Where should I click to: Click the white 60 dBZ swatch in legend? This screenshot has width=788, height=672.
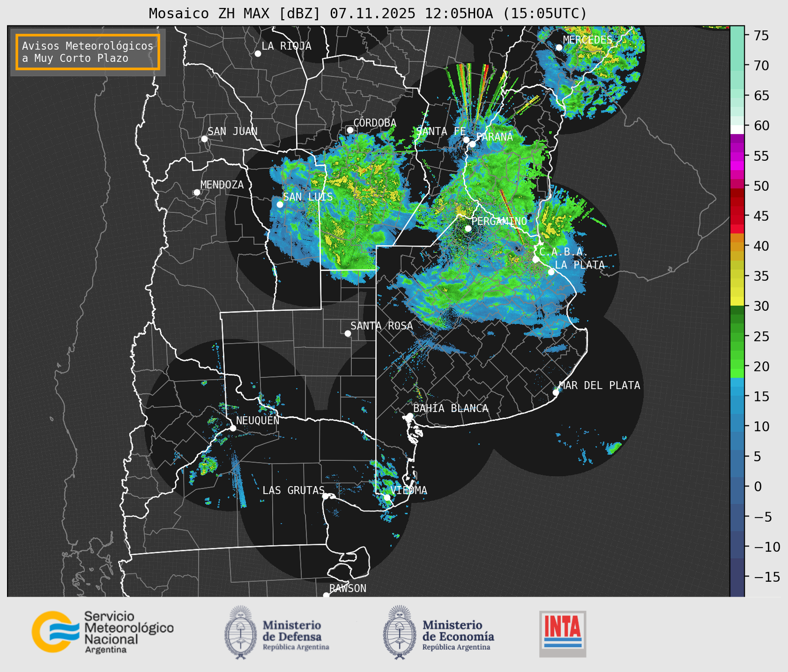tap(737, 129)
